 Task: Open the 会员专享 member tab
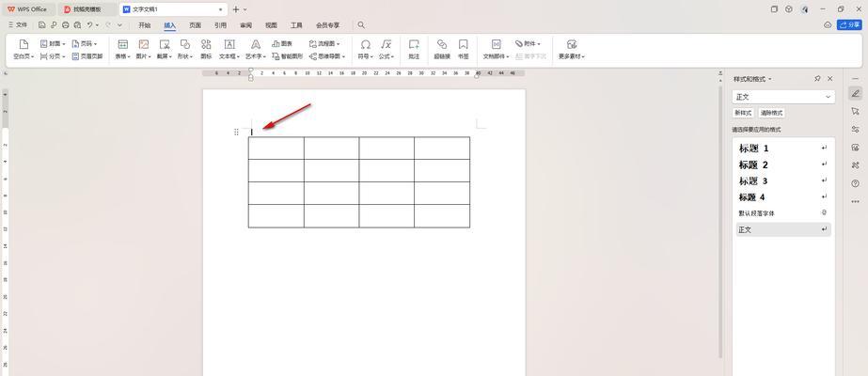[327, 25]
